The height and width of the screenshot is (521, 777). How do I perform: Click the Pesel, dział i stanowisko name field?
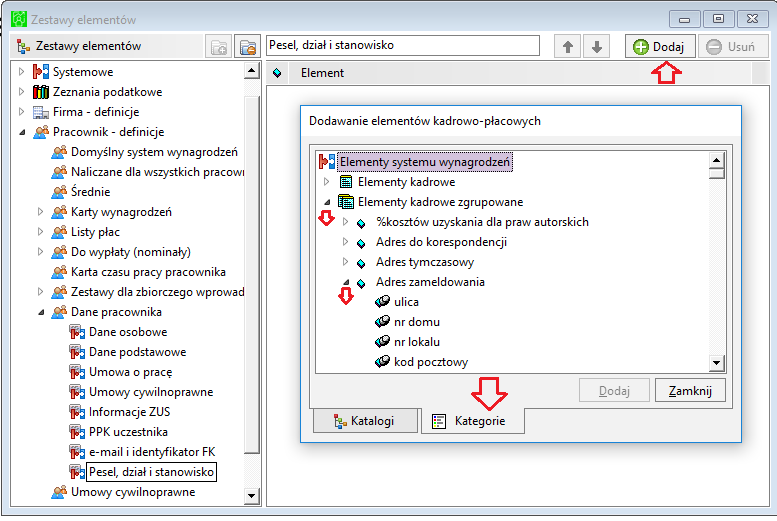point(403,46)
